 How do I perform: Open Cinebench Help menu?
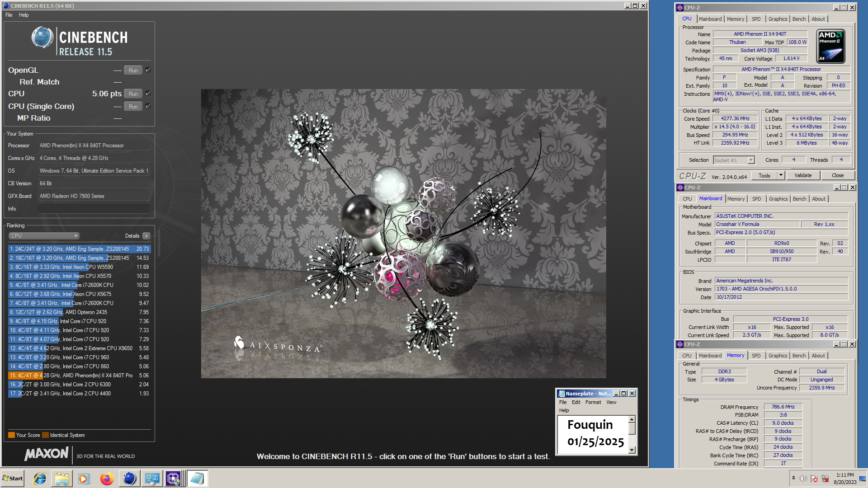(24, 15)
